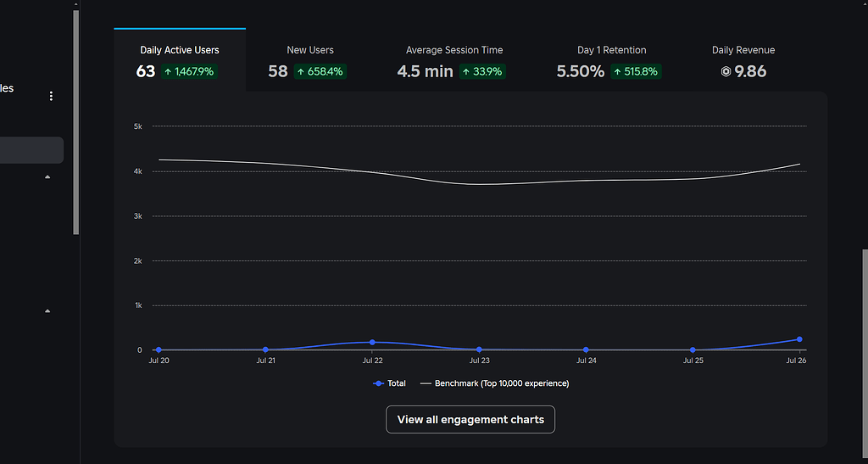
Task: Toggle the Total series legend label
Action: point(397,383)
